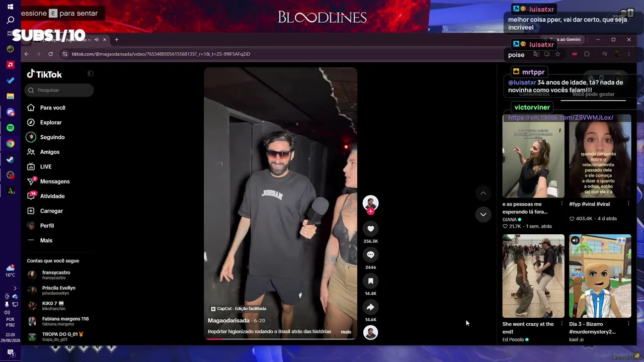Open the 'e as pessoas me esperando' thumbnail
Screen dimensions: 644x362
[x=533, y=156]
